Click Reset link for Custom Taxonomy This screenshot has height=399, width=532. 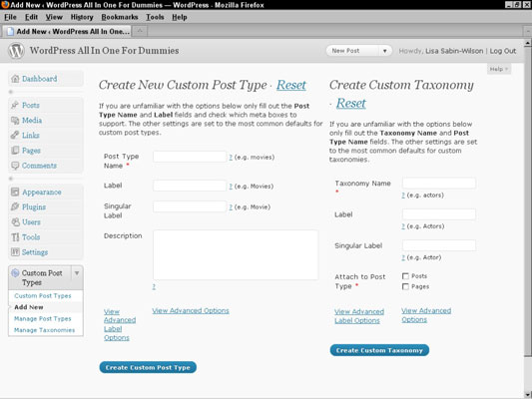coord(350,103)
